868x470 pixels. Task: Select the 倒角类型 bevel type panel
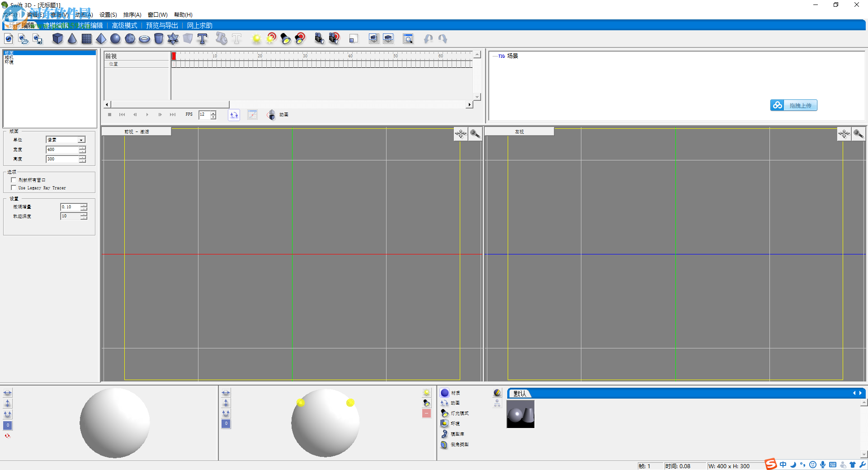[459, 445]
